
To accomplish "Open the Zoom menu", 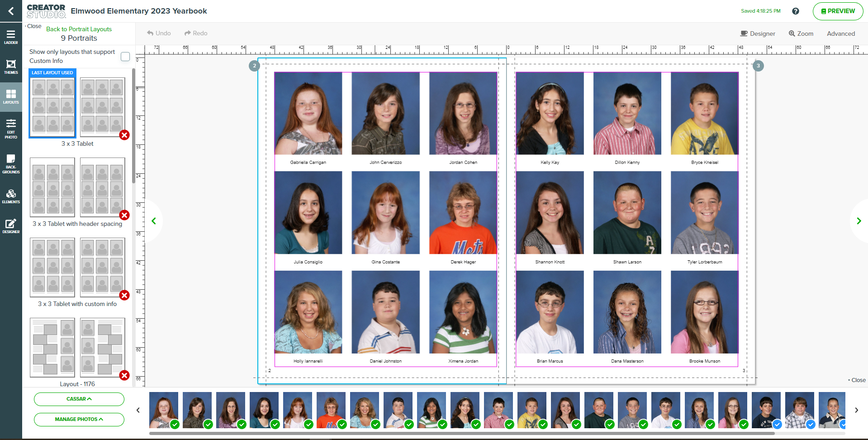I will pyautogui.click(x=801, y=33).
